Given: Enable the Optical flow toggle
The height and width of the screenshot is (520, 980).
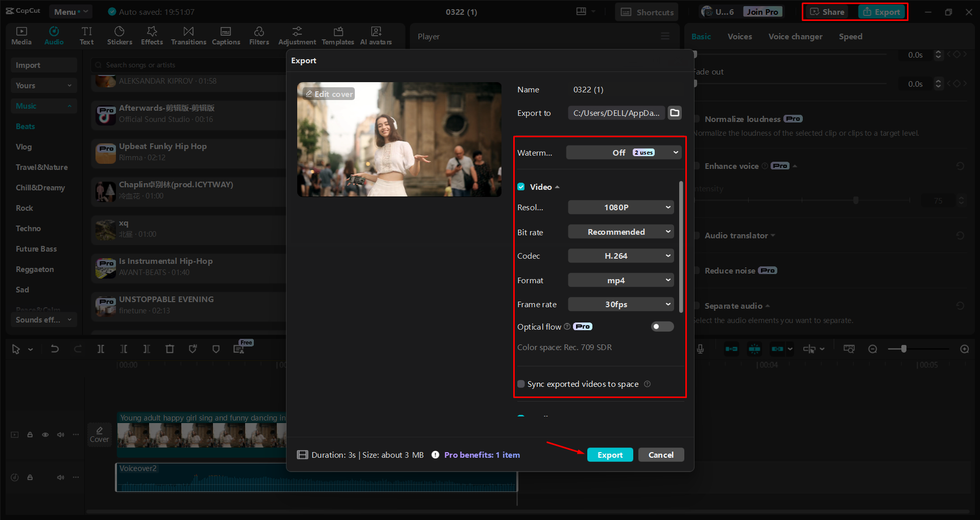Looking at the screenshot, I should coord(662,327).
